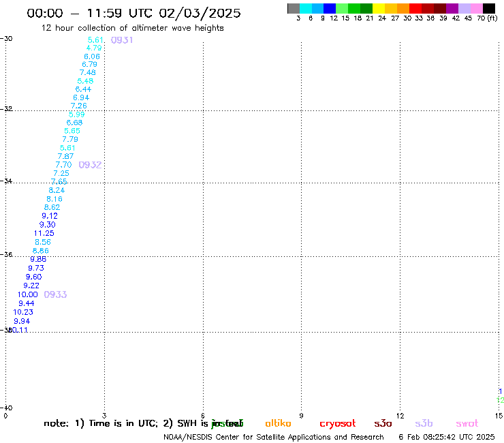504x443 pixels.
Task: Click the s3a satellite legend label
Action: [x=383, y=423]
